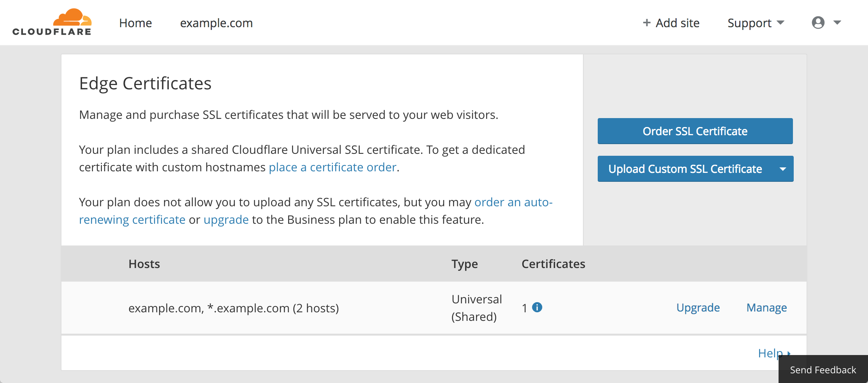
Task: Open the user account icon
Action: pos(818,23)
